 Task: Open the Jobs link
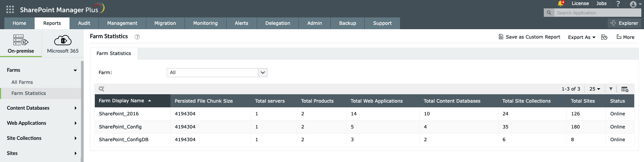click(601, 3)
